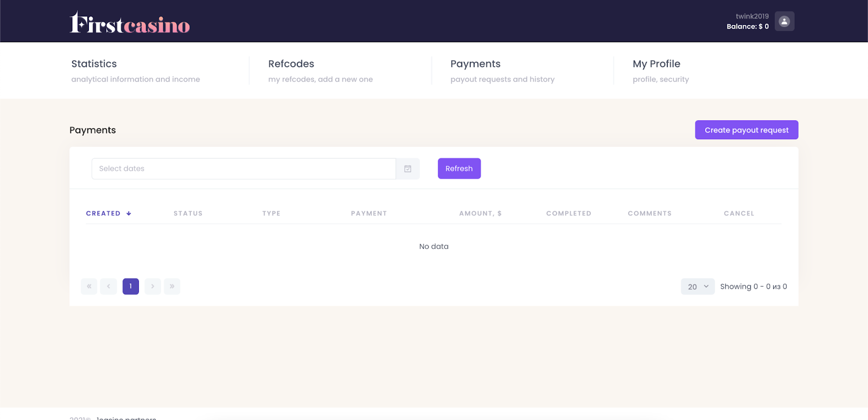Viewport: 868px width, 420px height.
Task: Open the calendar date picker icon
Action: [408, 169]
